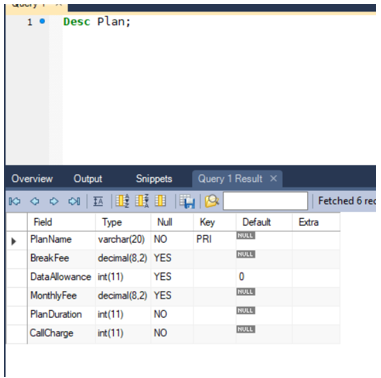Click BreakFee YES null cell

coord(172,258)
